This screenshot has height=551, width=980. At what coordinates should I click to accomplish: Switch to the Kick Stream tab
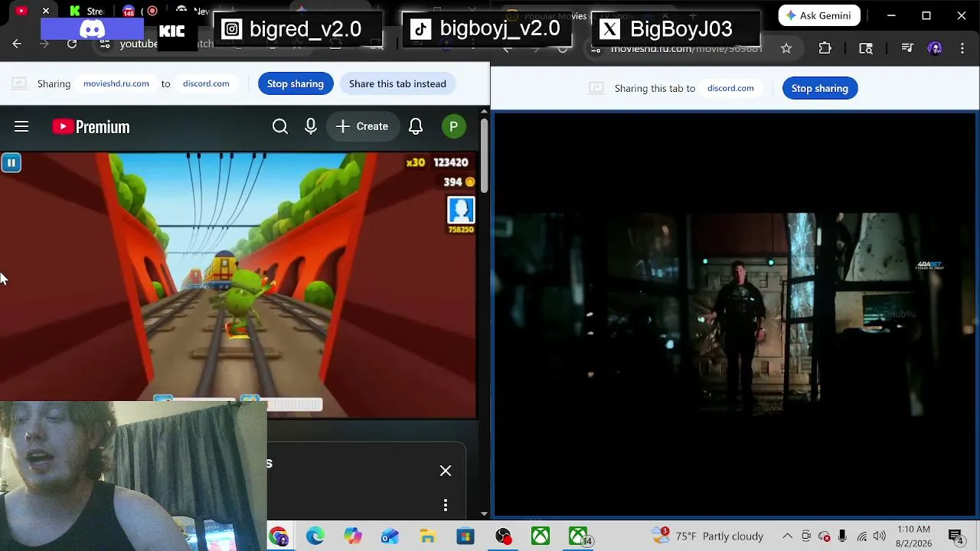click(x=87, y=11)
